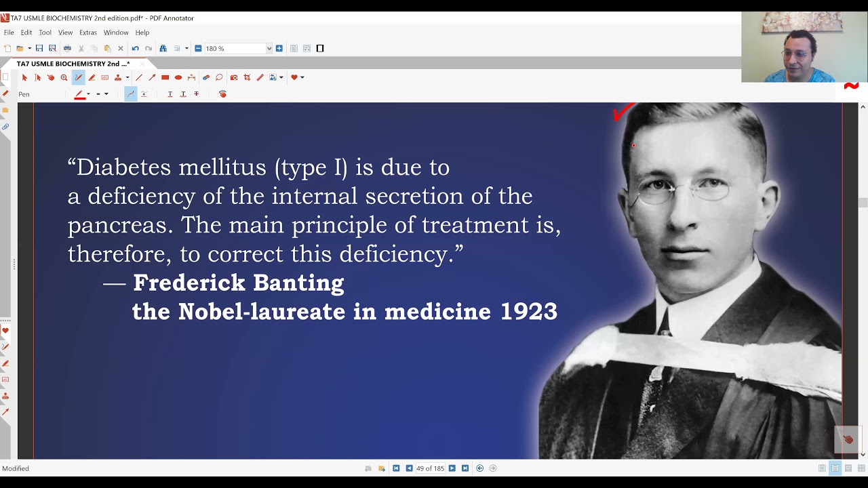Select the Lasso selection tool

[x=219, y=77]
